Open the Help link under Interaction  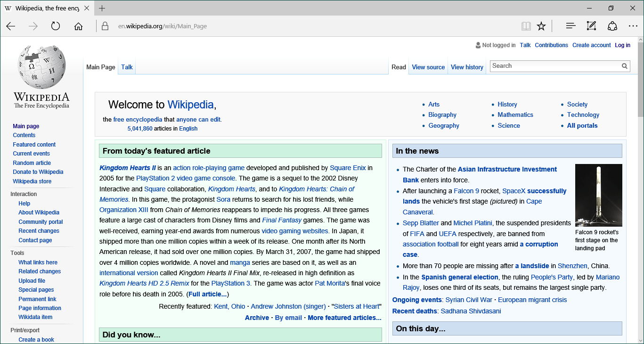click(x=24, y=204)
